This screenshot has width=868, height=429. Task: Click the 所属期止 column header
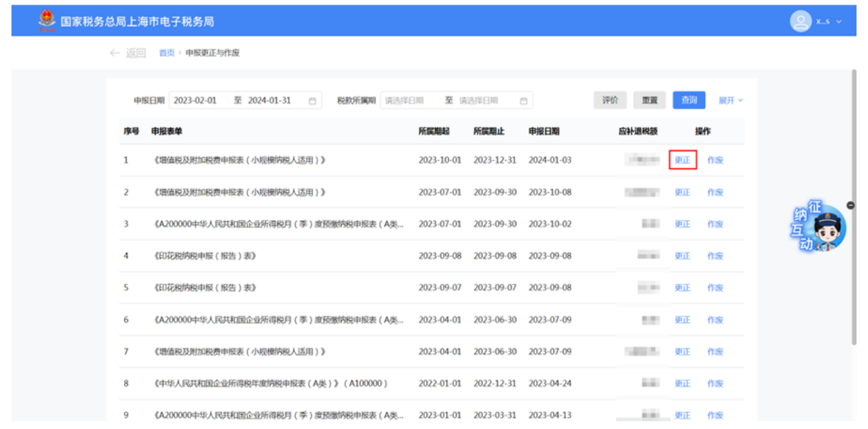(489, 131)
